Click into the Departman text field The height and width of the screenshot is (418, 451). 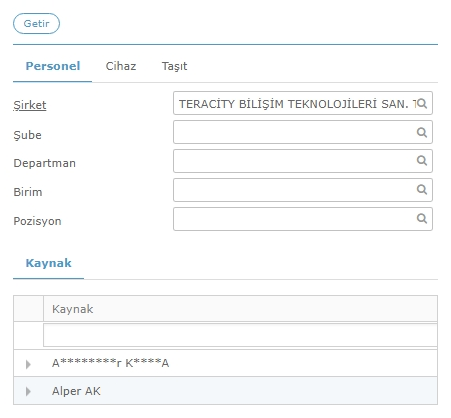pyautogui.click(x=303, y=161)
